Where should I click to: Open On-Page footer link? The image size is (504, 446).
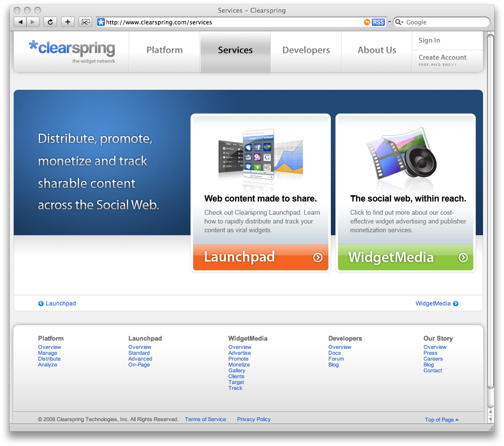pos(139,365)
